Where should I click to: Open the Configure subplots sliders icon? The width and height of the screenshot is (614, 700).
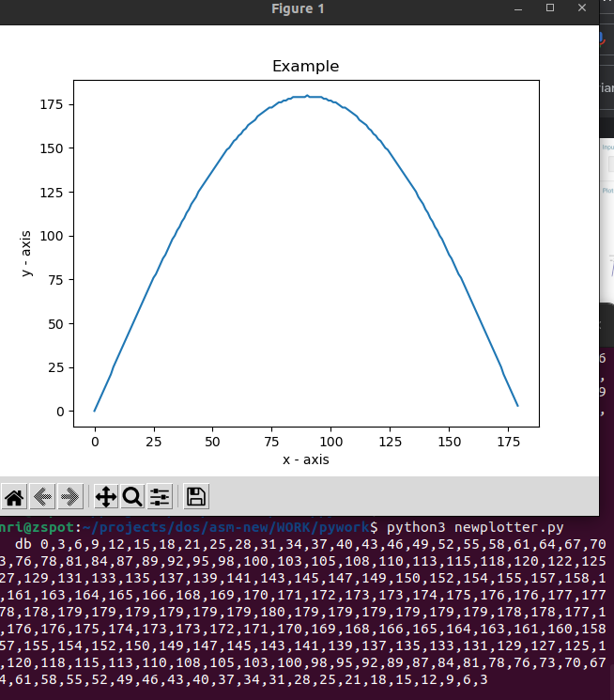click(x=160, y=497)
